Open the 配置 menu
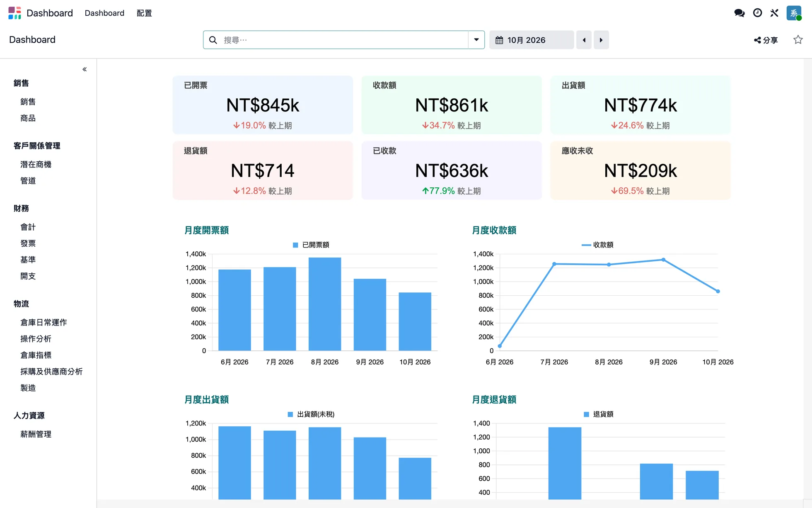The image size is (812, 508). click(144, 13)
